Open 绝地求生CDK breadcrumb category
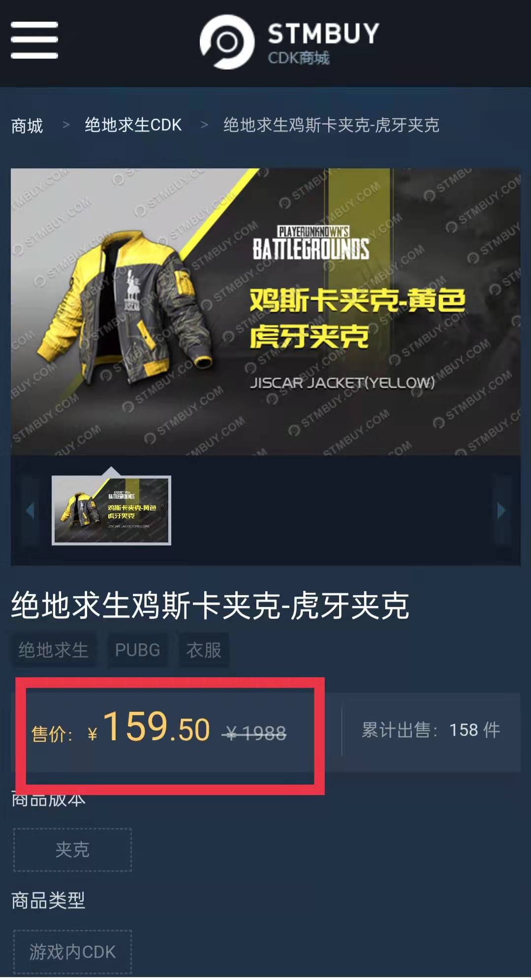This screenshot has width=531, height=980. pyautogui.click(x=133, y=125)
